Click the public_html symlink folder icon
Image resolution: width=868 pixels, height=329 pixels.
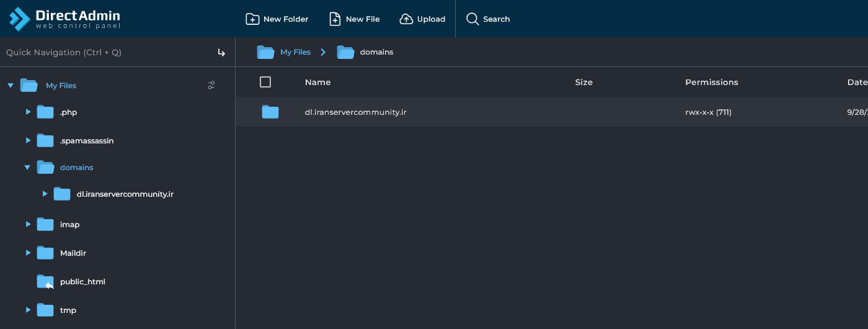click(45, 282)
